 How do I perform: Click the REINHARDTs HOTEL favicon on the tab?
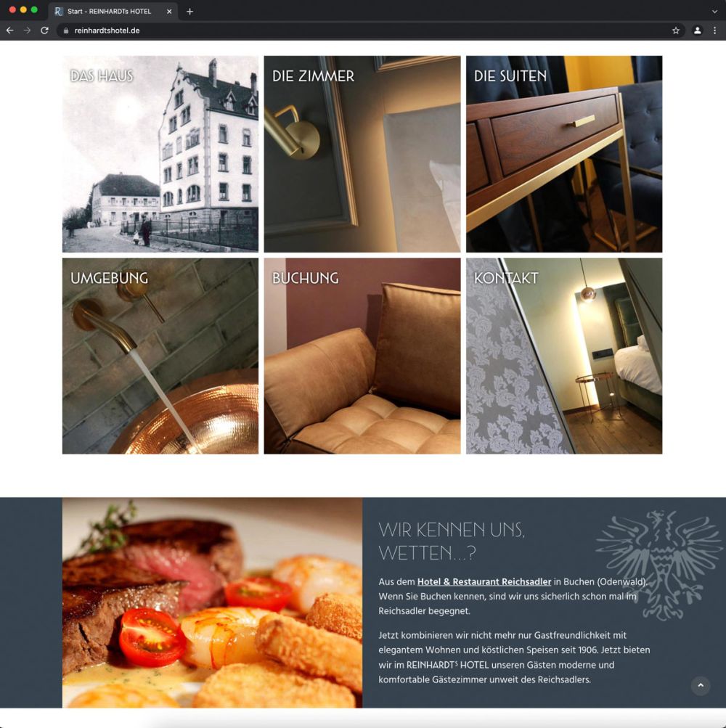coord(57,11)
